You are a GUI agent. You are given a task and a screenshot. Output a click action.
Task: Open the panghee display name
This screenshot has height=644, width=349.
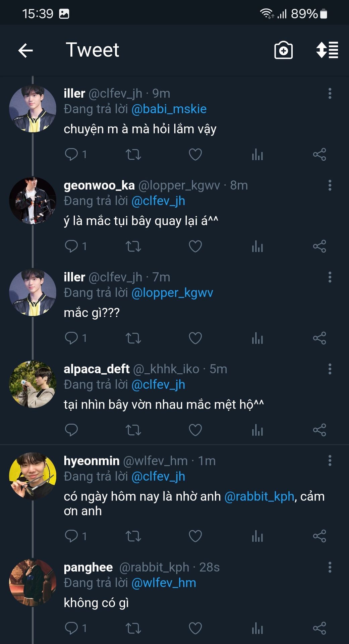88,567
